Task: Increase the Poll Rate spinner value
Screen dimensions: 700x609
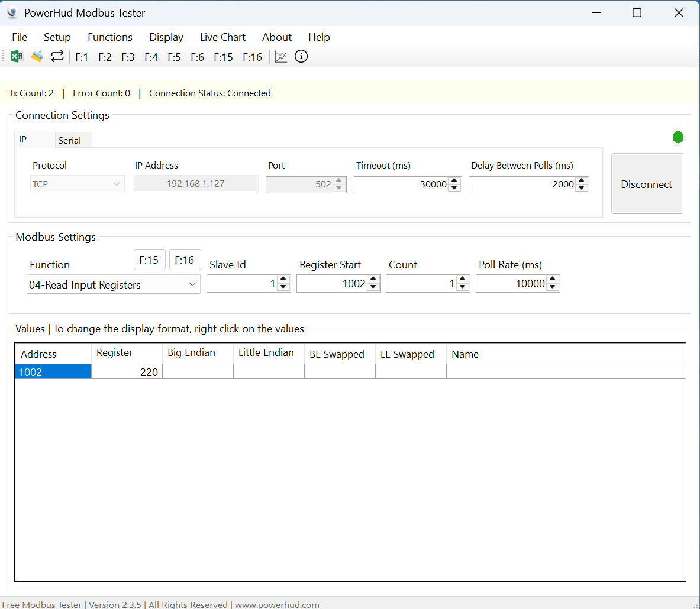Action: (x=553, y=280)
